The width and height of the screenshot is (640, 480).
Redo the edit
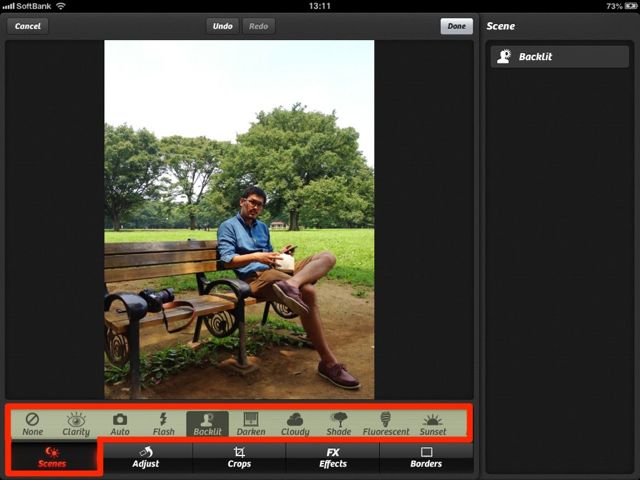pos(258,26)
